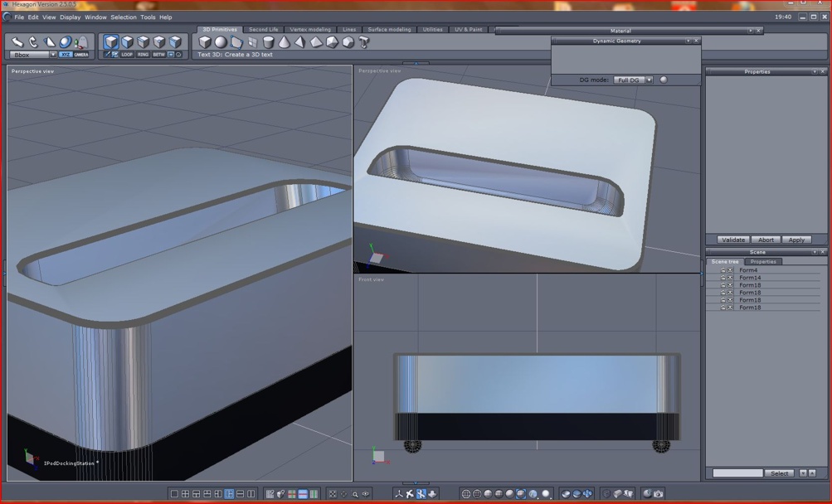Choose the Cone primitive tool

(285, 42)
